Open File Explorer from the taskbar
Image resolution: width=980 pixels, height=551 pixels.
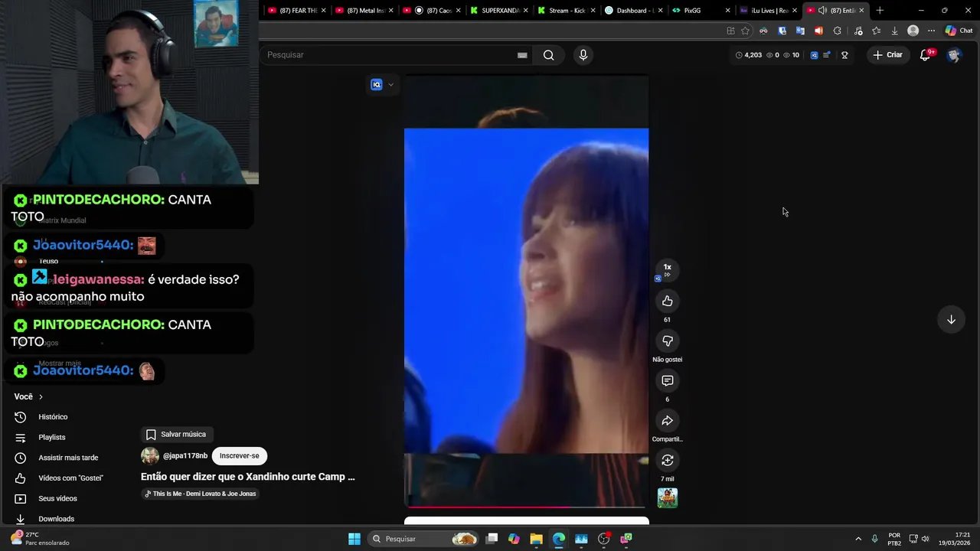point(536,539)
